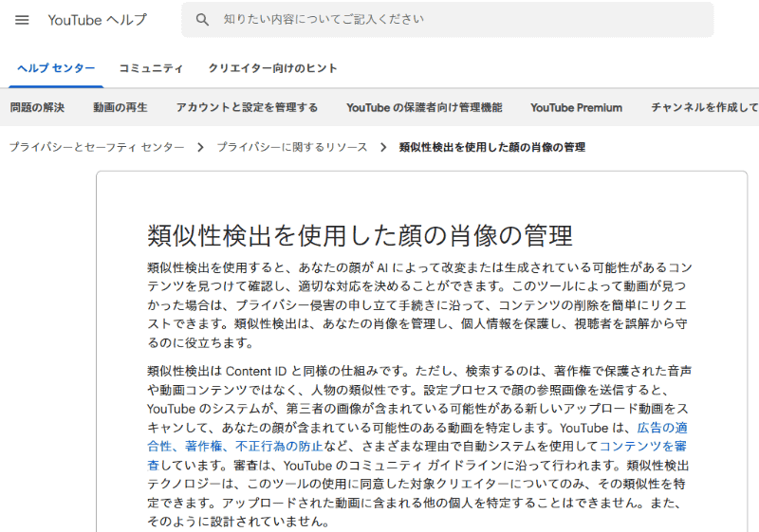The height and width of the screenshot is (532, 759).
Task: Click the paragraph starting 類似性検出は Content ID
Action: pyautogui.click(x=419, y=446)
